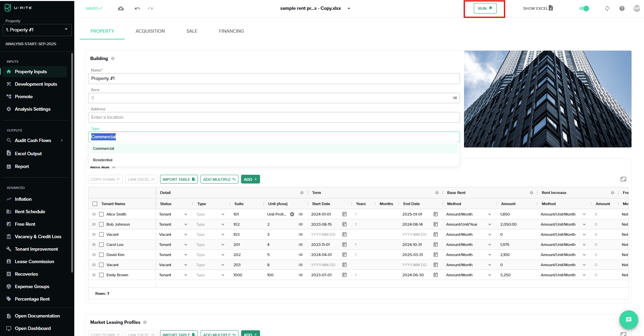The width and height of the screenshot is (644, 336).
Task: Switch to the Acquisition tab
Action: click(x=150, y=31)
